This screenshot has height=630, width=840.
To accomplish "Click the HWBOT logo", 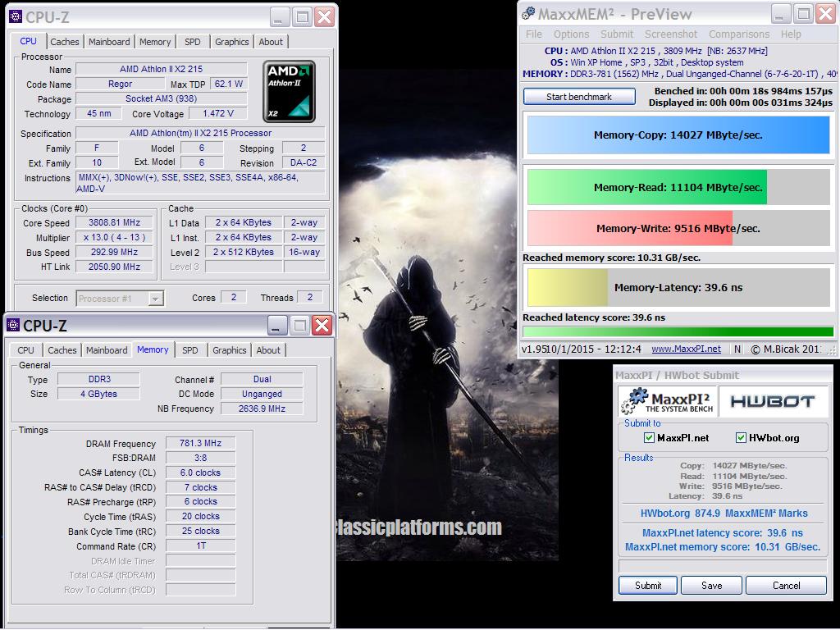I will tap(773, 401).
